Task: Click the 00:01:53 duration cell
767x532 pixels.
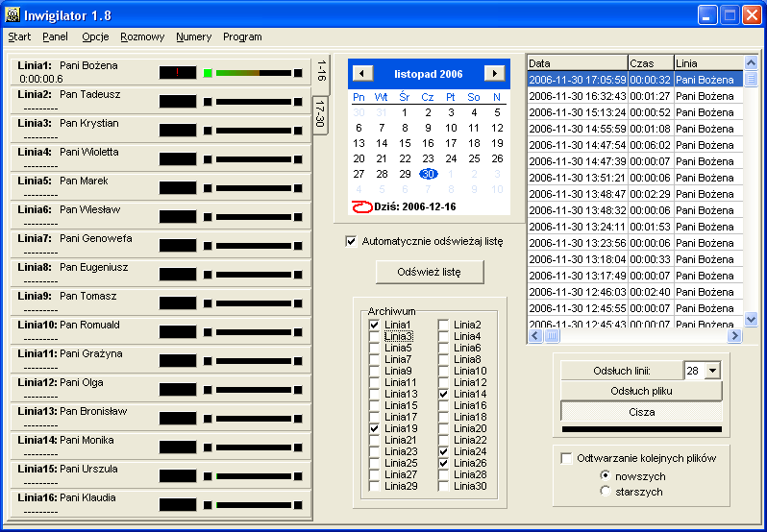Action: [x=651, y=227]
